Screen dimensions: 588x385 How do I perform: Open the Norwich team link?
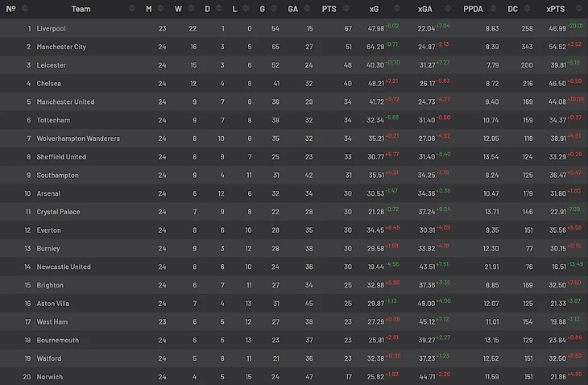pos(50,377)
